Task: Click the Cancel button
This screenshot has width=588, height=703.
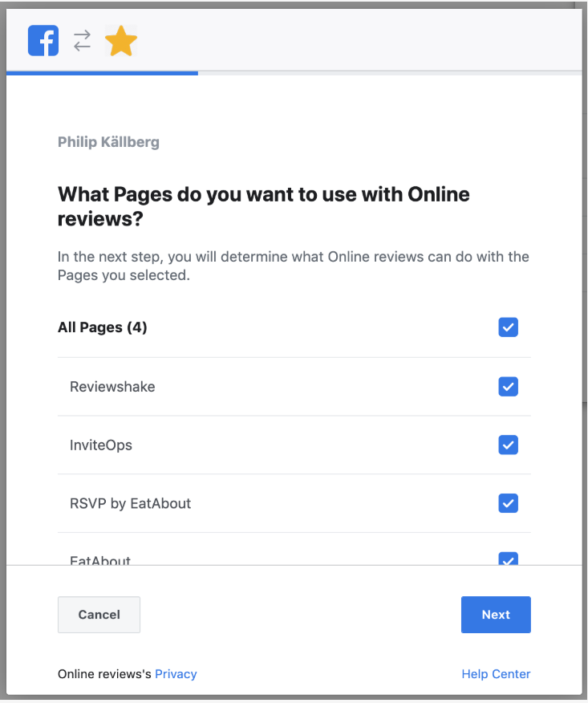Action: coord(99,615)
